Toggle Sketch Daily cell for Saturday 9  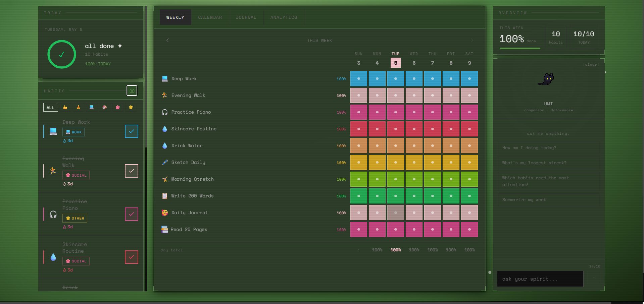click(x=469, y=162)
